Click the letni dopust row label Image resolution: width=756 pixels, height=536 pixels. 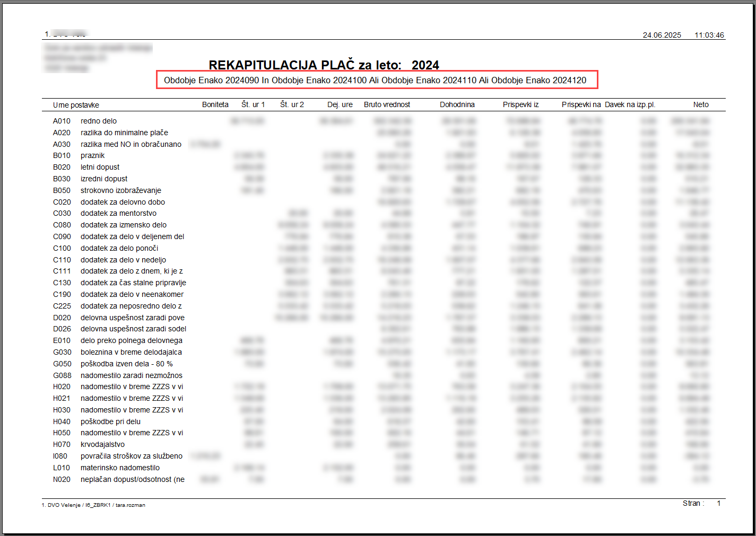(100, 167)
